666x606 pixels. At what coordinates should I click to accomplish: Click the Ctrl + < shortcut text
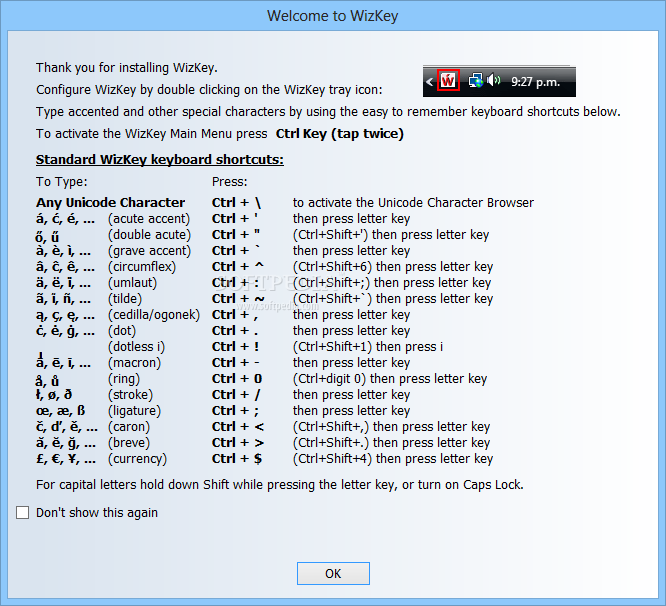pos(238,427)
